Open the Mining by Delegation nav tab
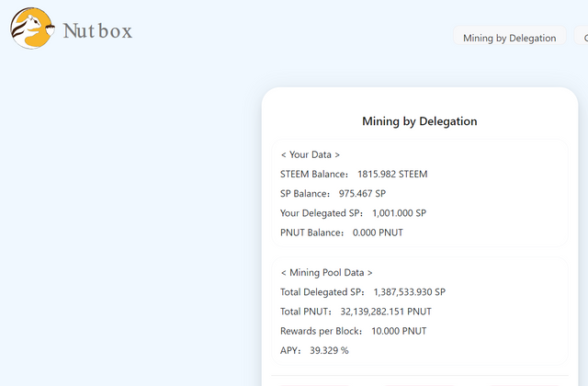 (509, 38)
